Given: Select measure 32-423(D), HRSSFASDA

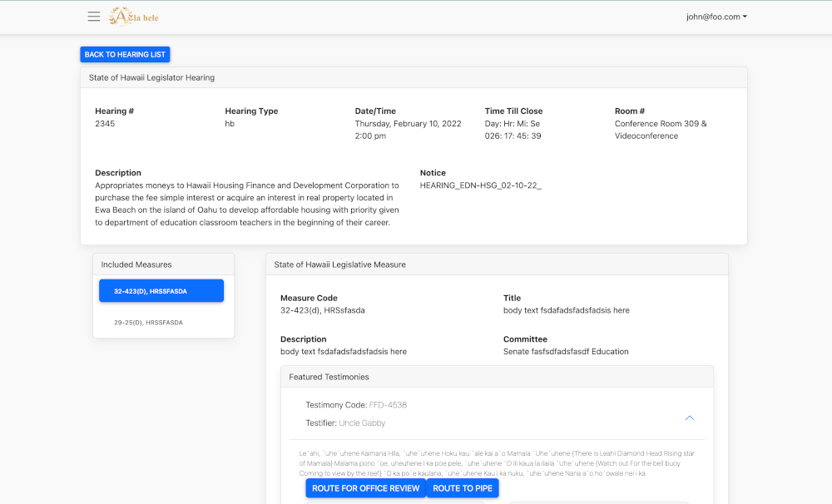Looking at the screenshot, I should (x=161, y=291).
